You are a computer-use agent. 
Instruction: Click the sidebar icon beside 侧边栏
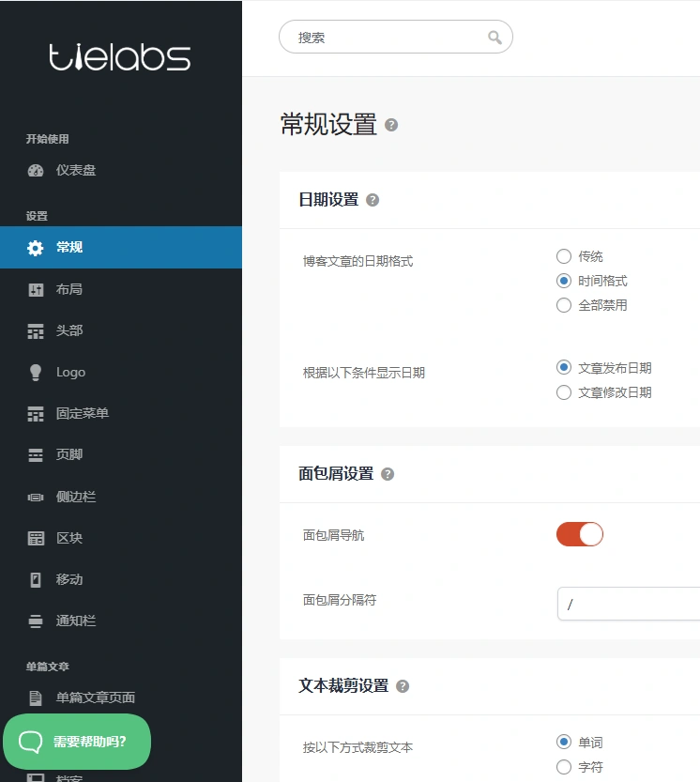[36, 498]
